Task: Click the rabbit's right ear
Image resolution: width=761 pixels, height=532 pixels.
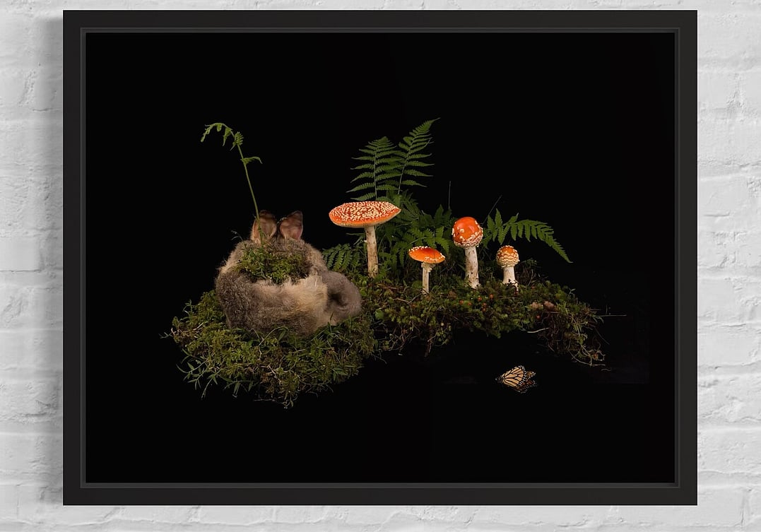Action: click(x=291, y=225)
